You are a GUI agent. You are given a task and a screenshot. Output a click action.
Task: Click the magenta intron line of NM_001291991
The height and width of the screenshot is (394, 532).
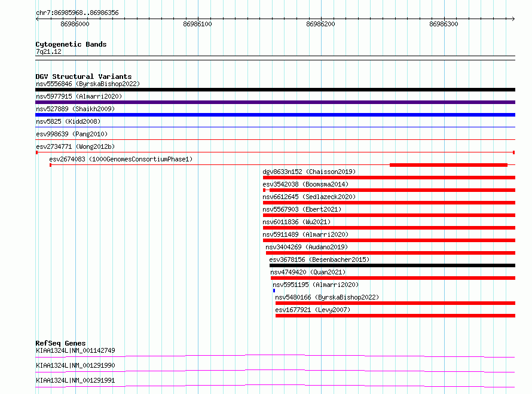275,385
